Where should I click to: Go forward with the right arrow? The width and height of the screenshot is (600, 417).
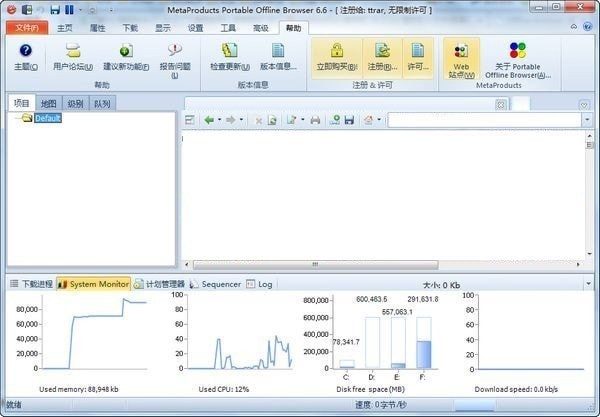click(x=230, y=120)
